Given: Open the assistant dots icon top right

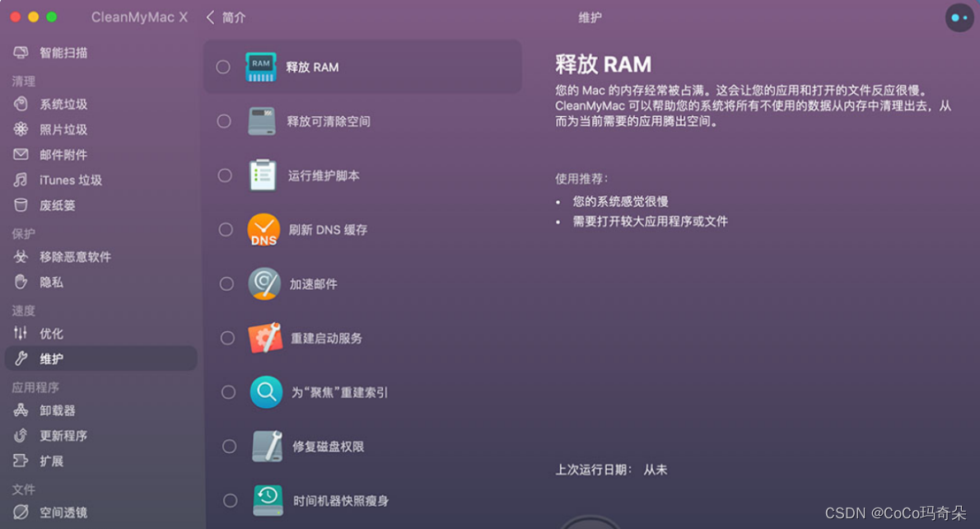Looking at the screenshot, I should tap(959, 17).
